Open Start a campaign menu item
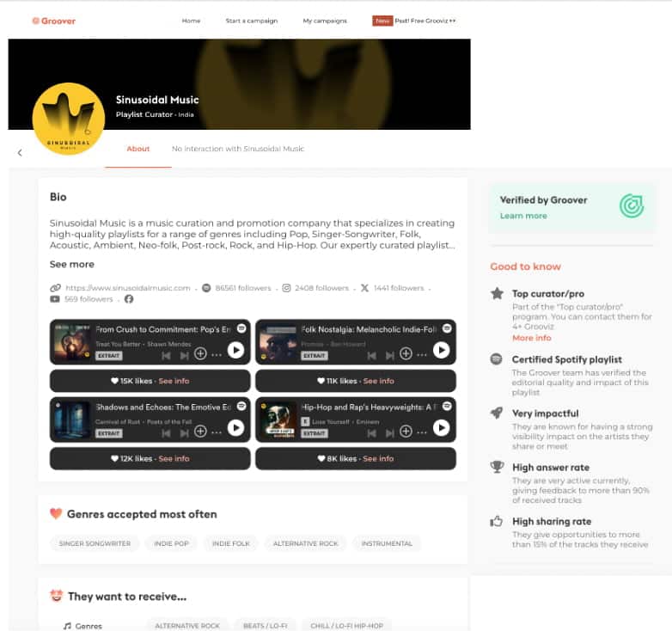 click(x=252, y=21)
